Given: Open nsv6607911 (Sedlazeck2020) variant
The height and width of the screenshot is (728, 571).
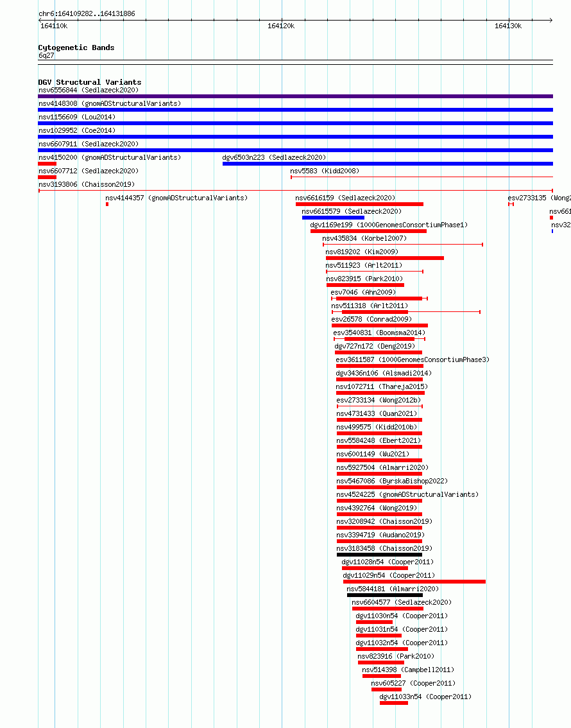Looking at the screenshot, I should pyautogui.click(x=89, y=144).
